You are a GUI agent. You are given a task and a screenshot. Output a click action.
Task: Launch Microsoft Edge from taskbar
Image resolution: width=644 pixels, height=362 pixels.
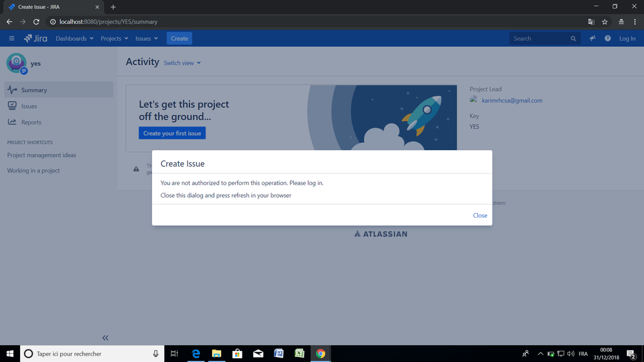[196, 354]
